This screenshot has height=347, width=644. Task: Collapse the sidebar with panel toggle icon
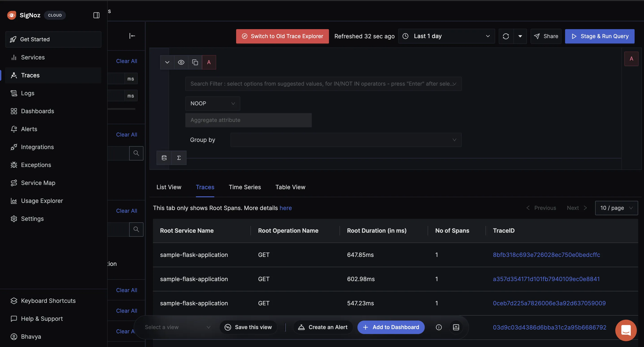[96, 15]
